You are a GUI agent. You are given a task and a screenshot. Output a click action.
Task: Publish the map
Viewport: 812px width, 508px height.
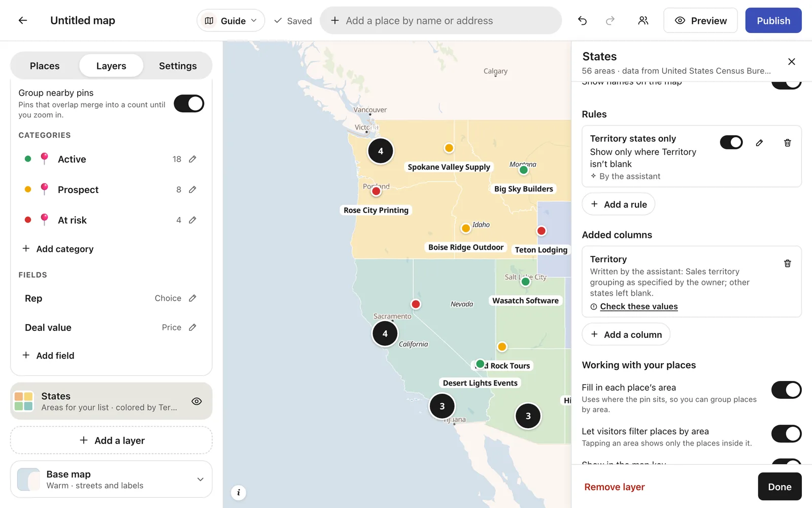point(773,21)
